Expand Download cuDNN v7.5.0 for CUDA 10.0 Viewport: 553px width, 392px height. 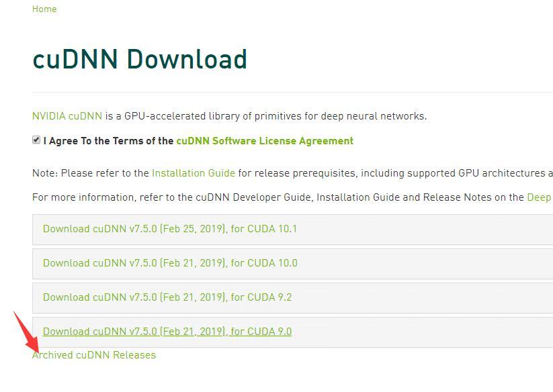tap(169, 263)
